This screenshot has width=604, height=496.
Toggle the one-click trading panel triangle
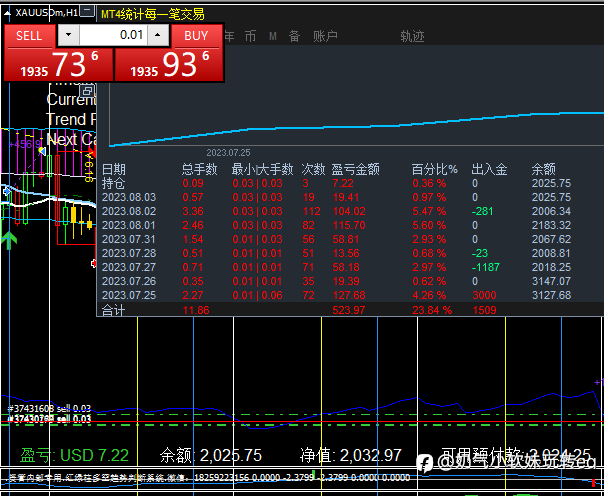tap(7, 13)
